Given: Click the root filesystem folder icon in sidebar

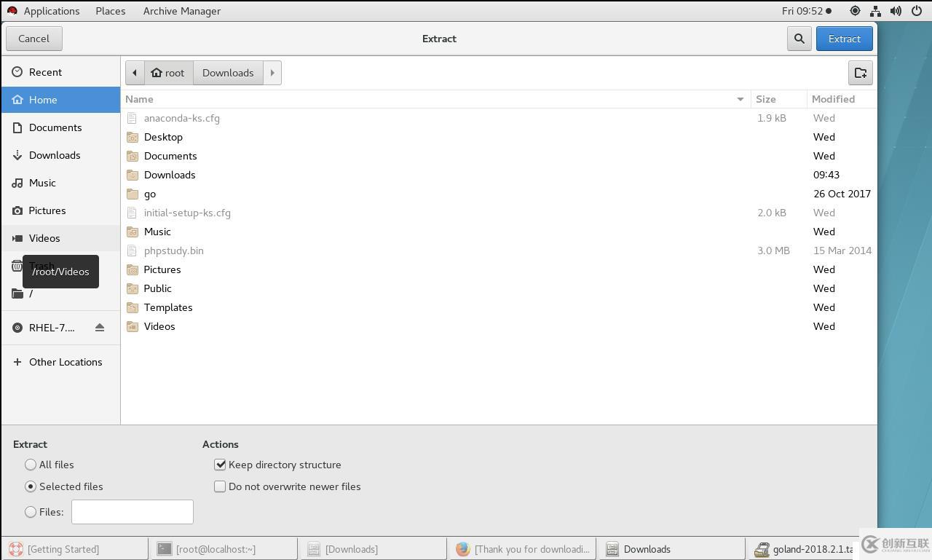Looking at the screenshot, I should point(17,293).
